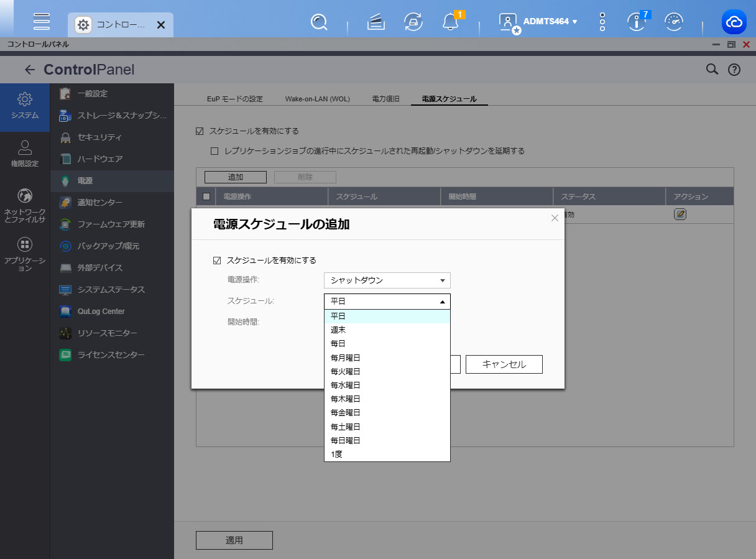Click the 適用 button
This screenshot has width=756, height=559.
[234, 540]
